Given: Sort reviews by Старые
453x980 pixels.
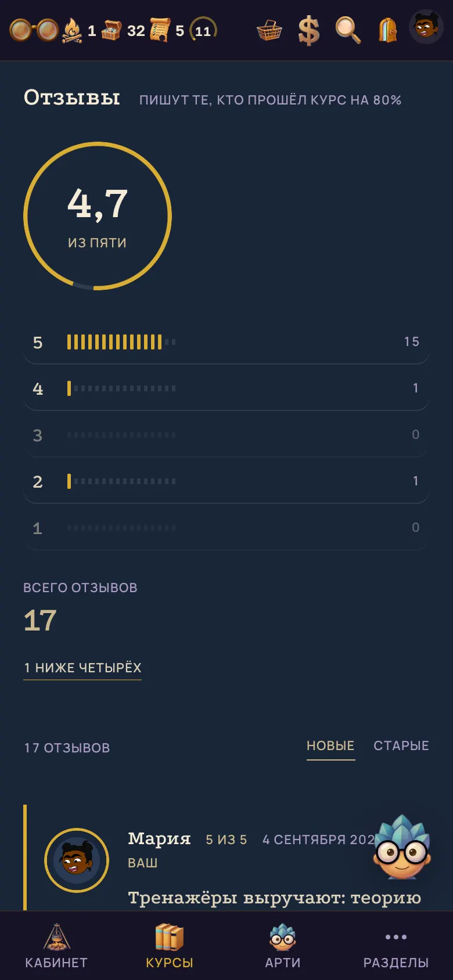Looking at the screenshot, I should 401,746.
